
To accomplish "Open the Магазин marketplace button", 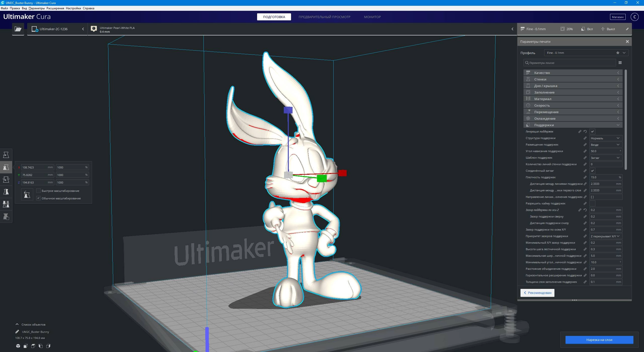I will pos(618,17).
